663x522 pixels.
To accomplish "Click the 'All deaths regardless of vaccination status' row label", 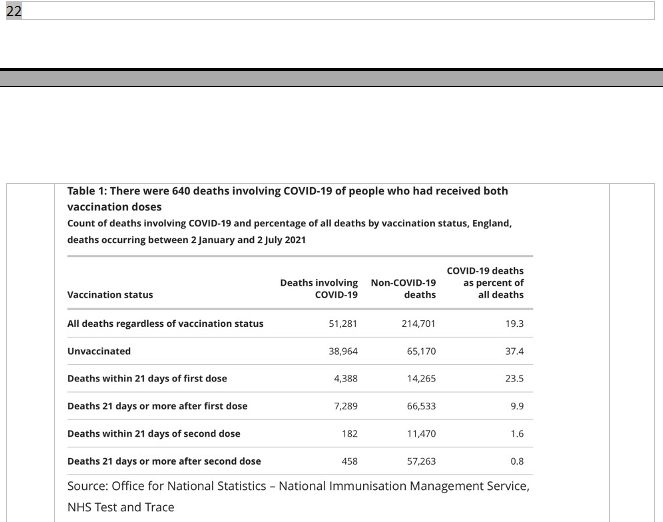I will click(165, 324).
